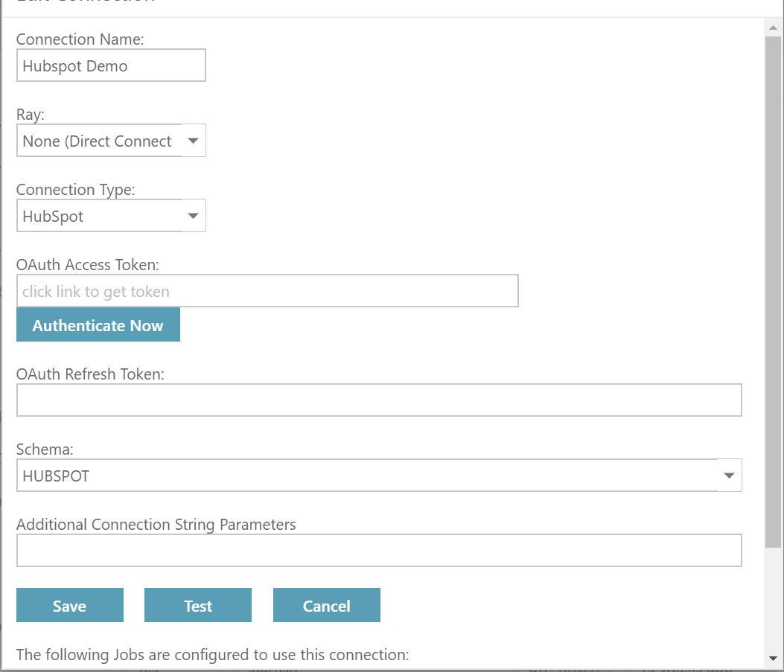Cancel editing the connection
The height and width of the screenshot is (672, 784).
[x=327, y=606]
